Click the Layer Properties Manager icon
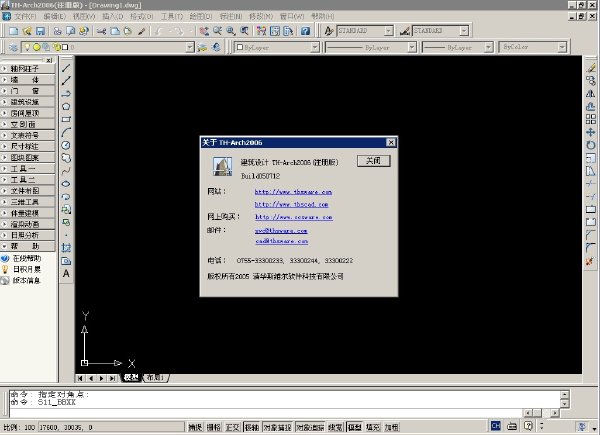 [14, 47]
